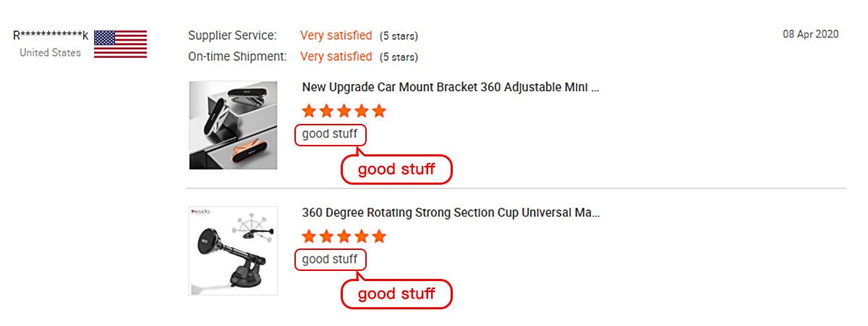Choose fifth star of 360 Degree Rotating rating
Viewport: 868px width, 326px height.
click(378, 236)
